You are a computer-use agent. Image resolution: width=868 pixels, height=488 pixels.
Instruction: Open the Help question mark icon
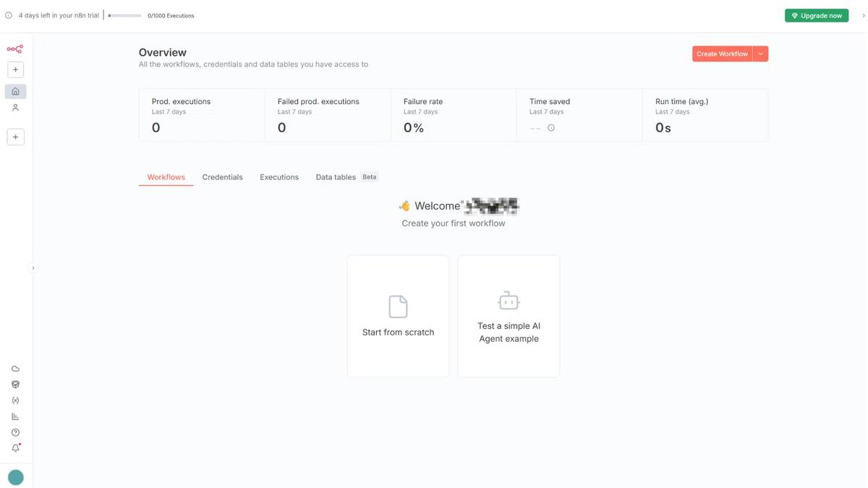[x=15, y=432]
